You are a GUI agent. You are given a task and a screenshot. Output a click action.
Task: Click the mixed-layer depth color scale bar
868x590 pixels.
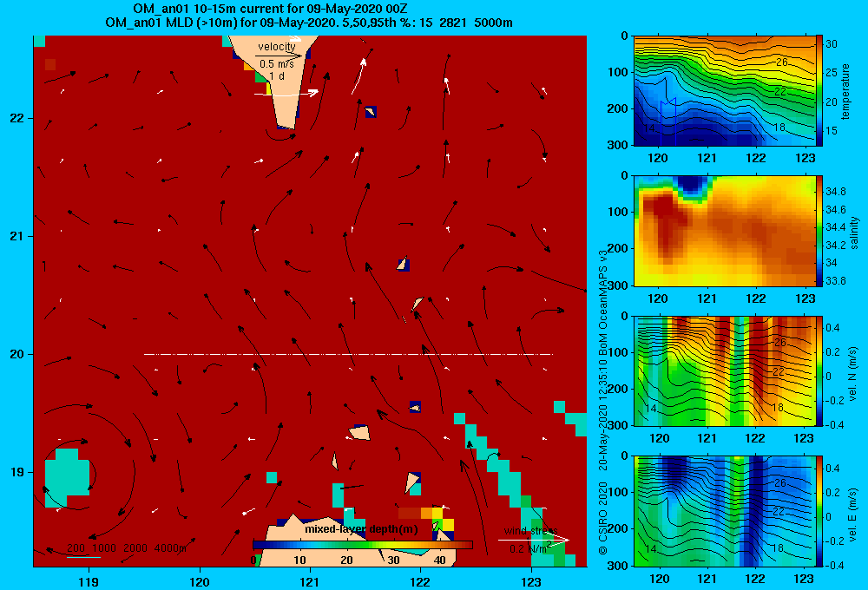coord(363,545)
